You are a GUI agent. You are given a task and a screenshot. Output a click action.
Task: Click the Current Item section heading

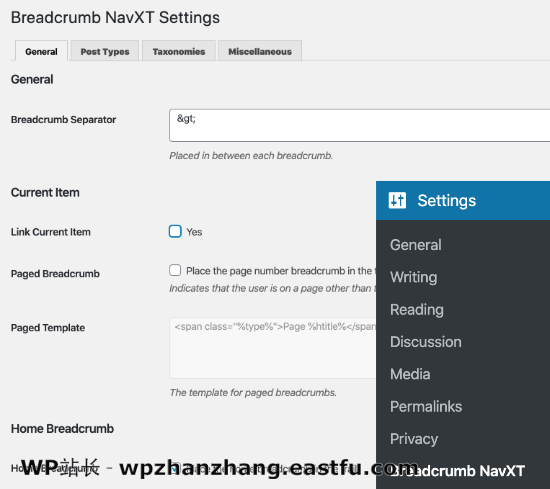[45, 193]
